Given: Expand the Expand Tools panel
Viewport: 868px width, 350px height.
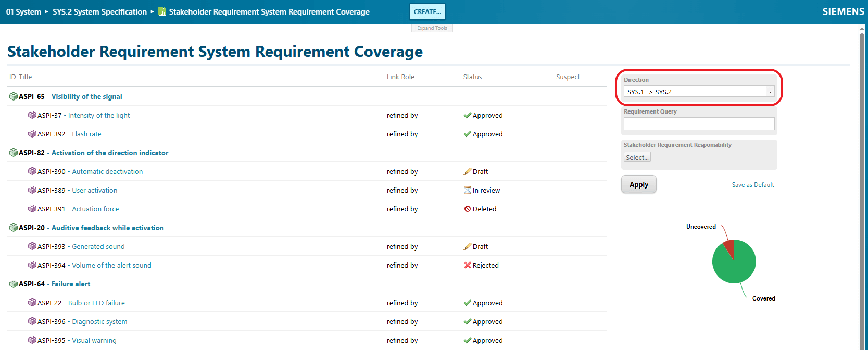Looking at the screenshot, I should (x=432, y=28).
